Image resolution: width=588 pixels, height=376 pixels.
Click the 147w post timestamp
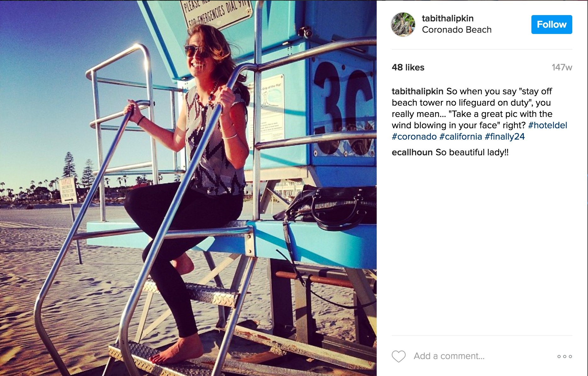coord(562,67)
